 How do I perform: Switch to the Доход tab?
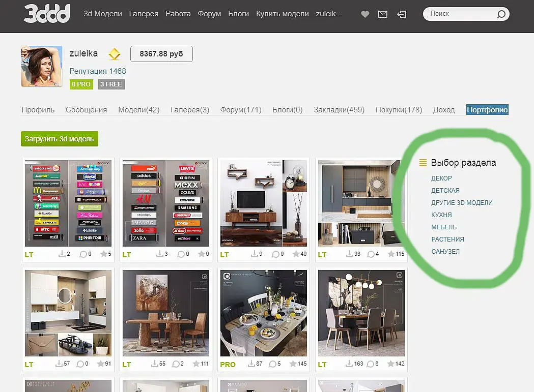[x=444, y=110]
